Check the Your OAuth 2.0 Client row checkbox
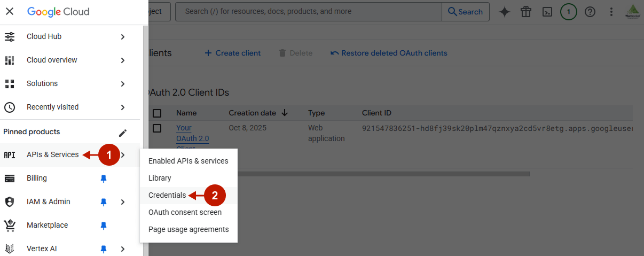 pyautogui.click(x=157, y=128)
